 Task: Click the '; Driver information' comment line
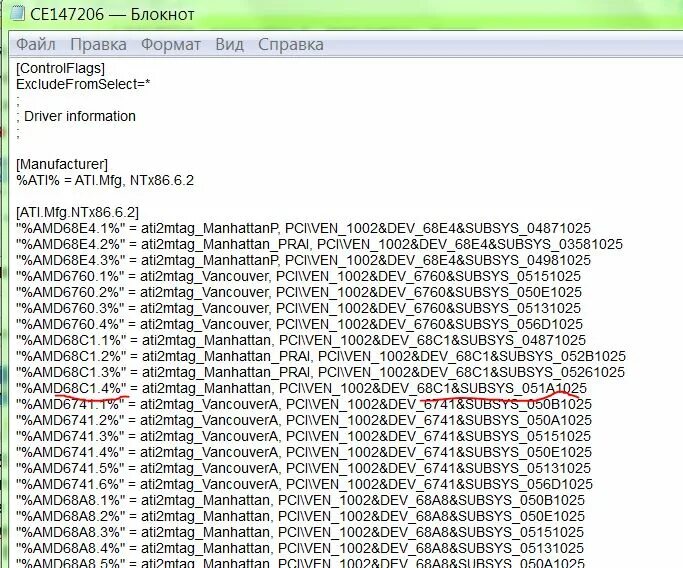point(76,116)
